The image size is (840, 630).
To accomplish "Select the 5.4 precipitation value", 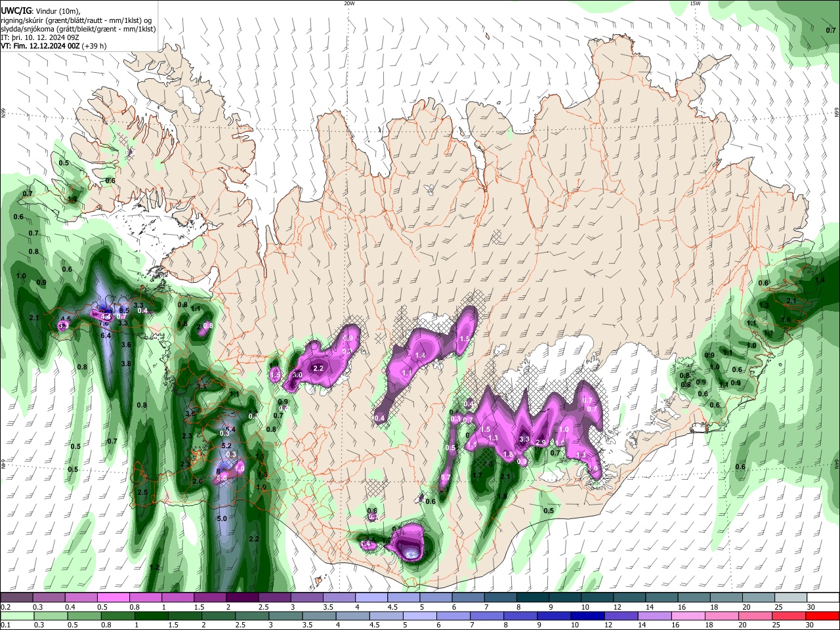I will click(x=230, y=429).
